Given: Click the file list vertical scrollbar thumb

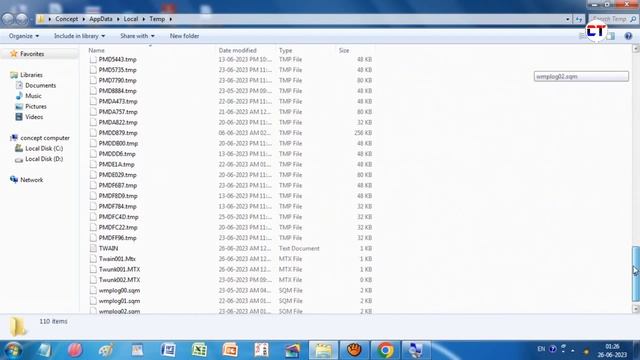Looking at the screenshot, I should (x=636, y=273).
